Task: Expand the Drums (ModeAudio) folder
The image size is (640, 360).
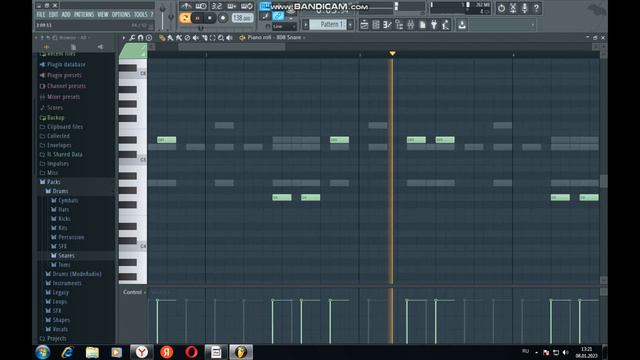Action: tap(77, 274)
